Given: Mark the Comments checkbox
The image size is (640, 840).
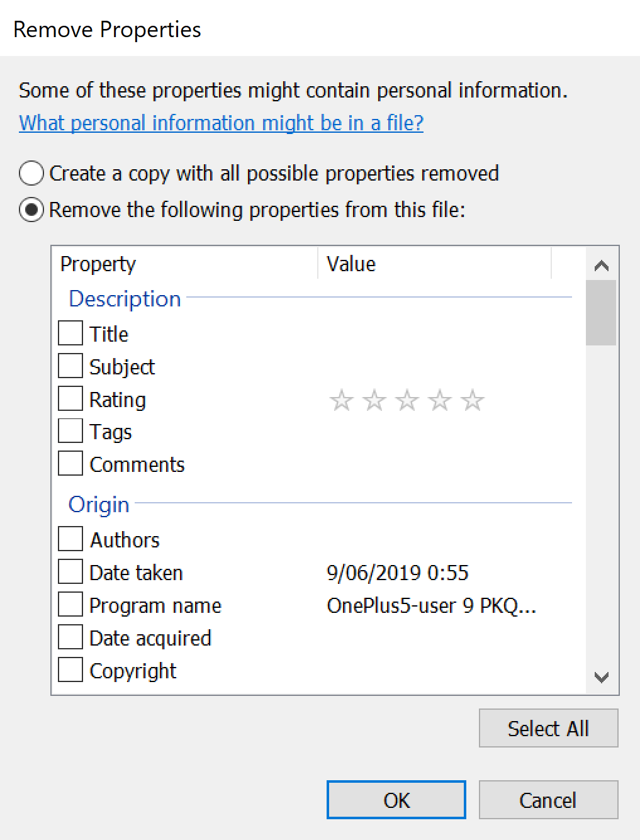Looking at the screenshot, I should pyautogui.click(x=70, y=464).
